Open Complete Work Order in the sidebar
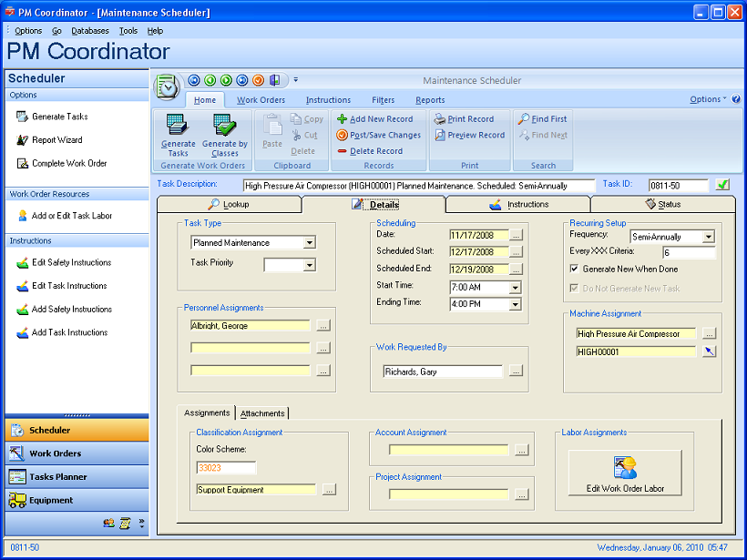The image size is (747, 560). click(61, 163)
